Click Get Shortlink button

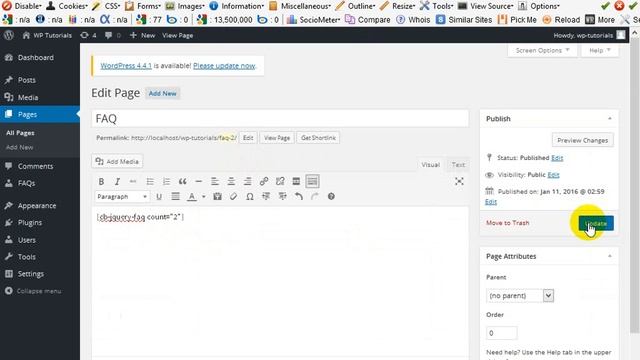click(x=318, y=138)
